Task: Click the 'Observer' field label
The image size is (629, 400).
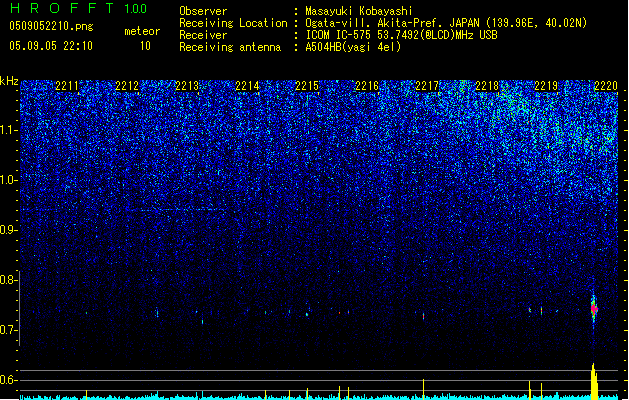Action: 203,11
